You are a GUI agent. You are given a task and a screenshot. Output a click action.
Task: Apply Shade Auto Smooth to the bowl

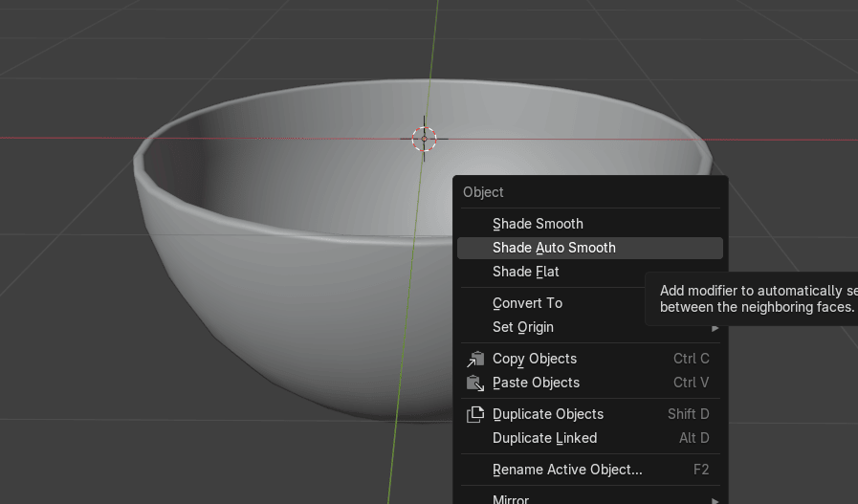click(554, 248)
